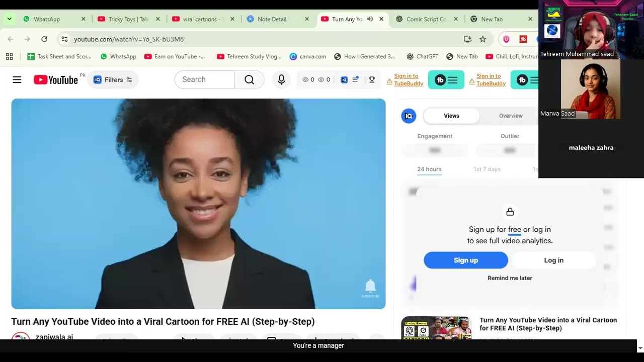Click the Outlier label
644x362 pixels.
point(510,136)
